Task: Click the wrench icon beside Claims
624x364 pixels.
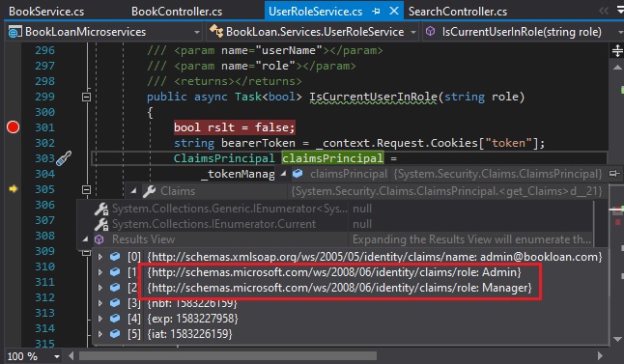Action: (x=149, y=191)
